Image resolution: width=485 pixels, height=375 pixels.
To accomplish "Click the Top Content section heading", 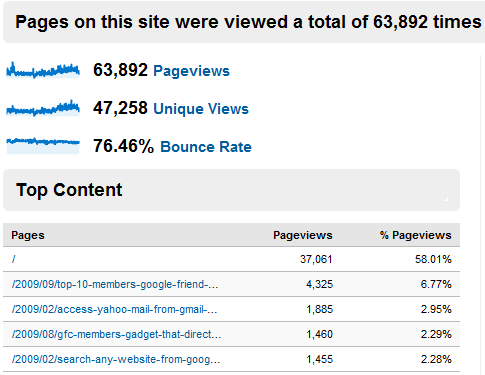I will point(69,190).
